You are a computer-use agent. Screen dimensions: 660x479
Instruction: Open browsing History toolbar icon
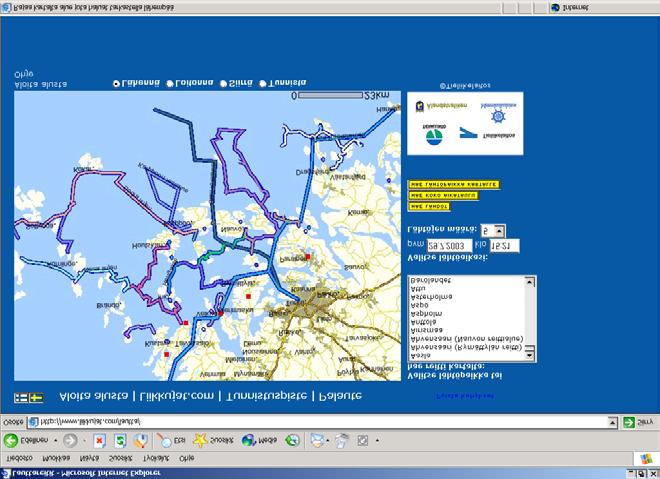pos(292,441)
